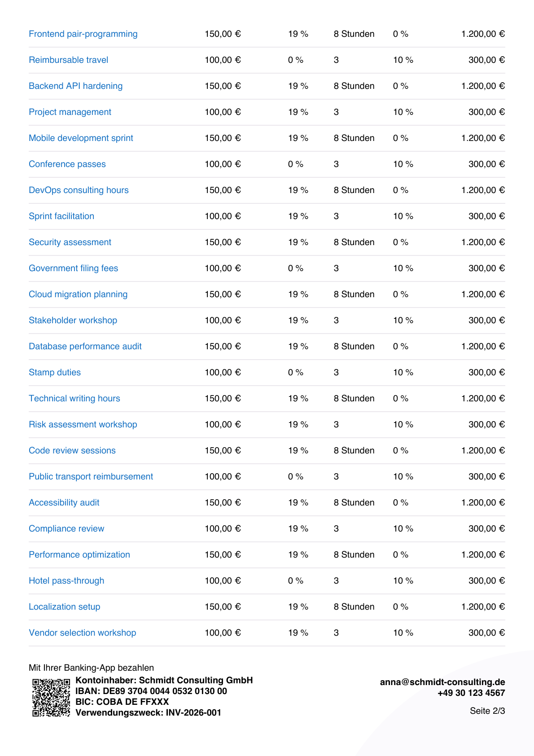Open Cloud migration planning item
This screenshot has height=756, width=534.
pos(78,294)
